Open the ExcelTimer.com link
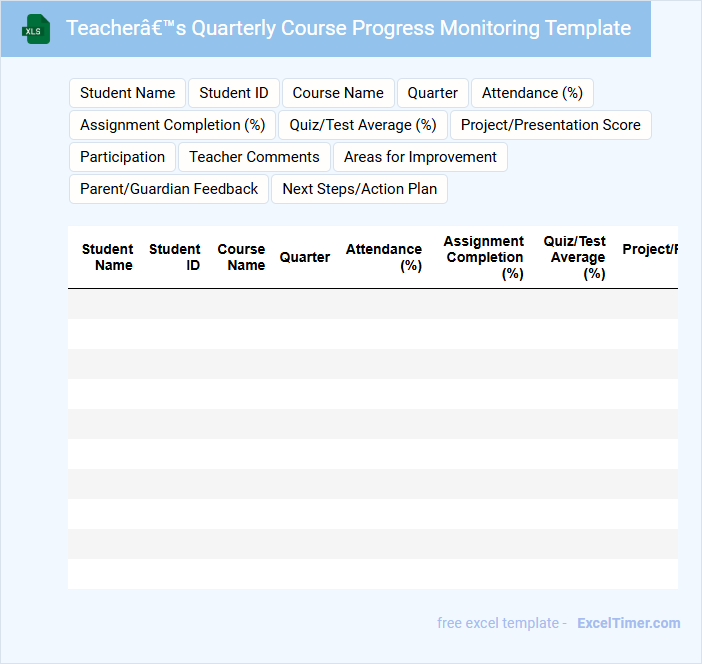This screenshot has width=702, height=664. 629,623
